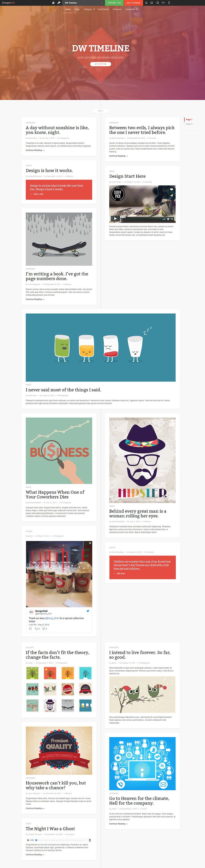Open the Twitter bird icon in embedded tweet
Screen dimensions: 205x868
coord(88,611)
